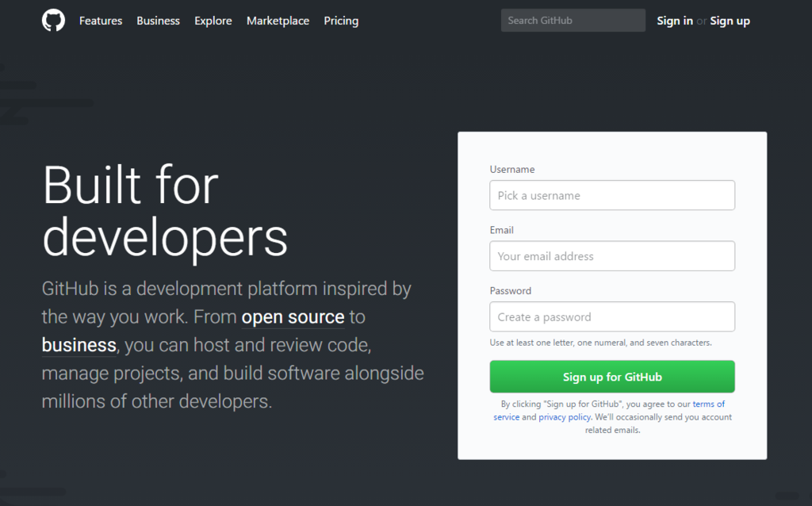View the Pricing page
This screenshot has height=506, width=812.
click(x=341, y=21)
